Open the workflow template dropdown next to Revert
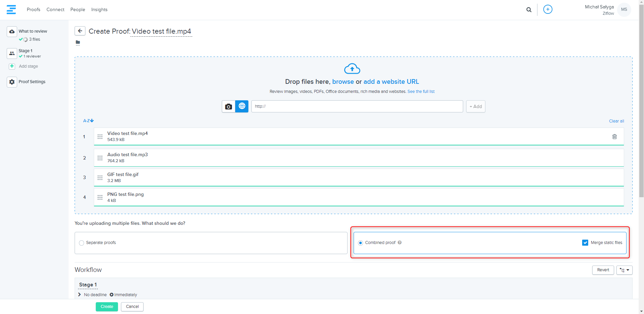Screen dimensions: 644x314 coord(624,270)
